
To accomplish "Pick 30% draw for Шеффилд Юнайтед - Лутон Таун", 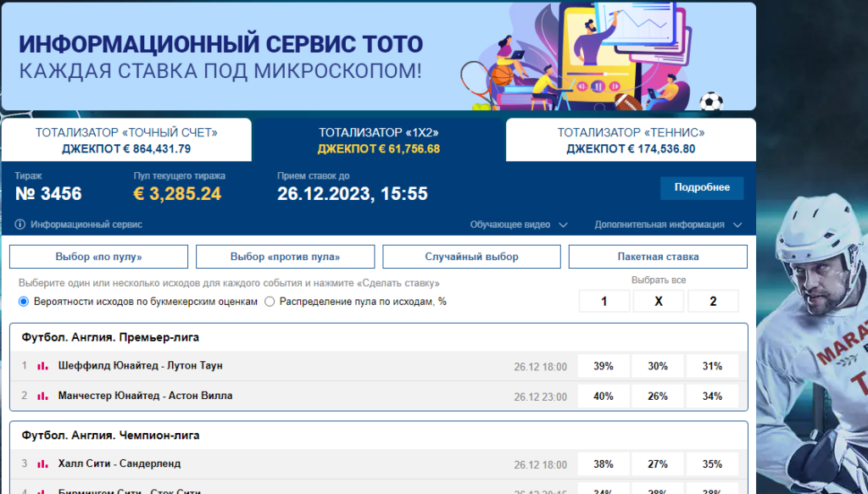I will coord(658,366).
